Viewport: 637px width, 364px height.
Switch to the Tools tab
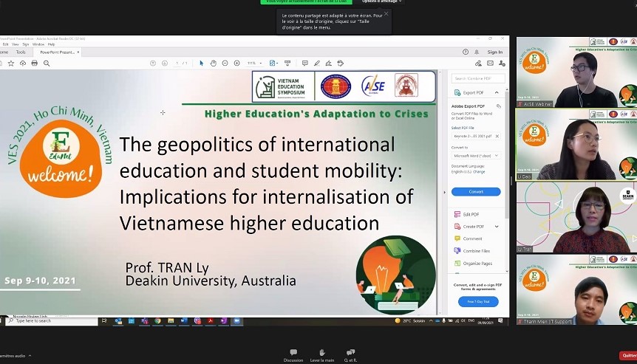tap(21, 52)
